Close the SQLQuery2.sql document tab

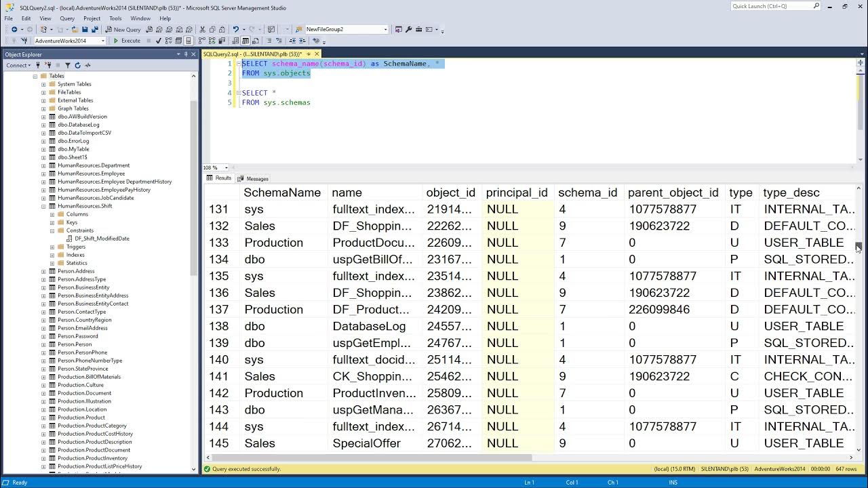(x=317, y=54)
